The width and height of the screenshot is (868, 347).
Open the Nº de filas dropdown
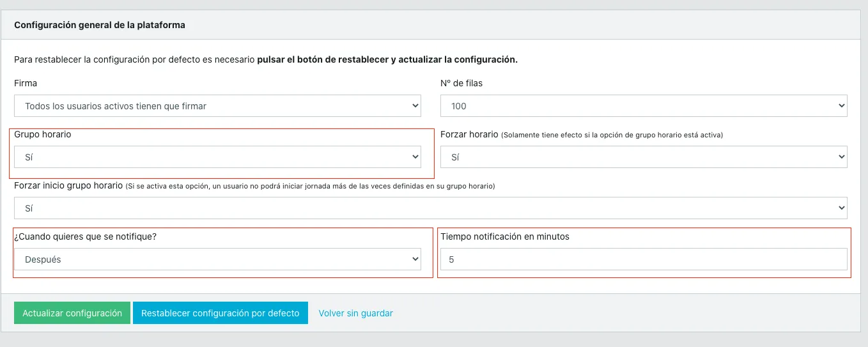(644, 106)
